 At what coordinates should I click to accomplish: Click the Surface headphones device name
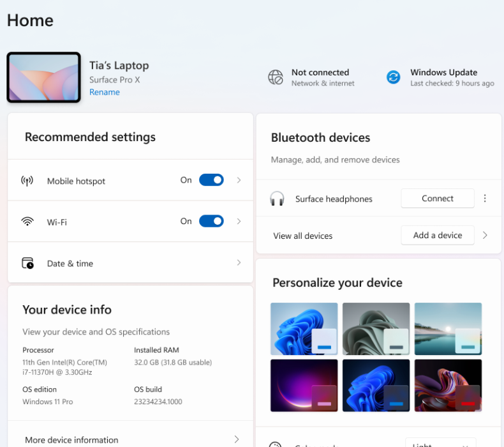point(334,199)
